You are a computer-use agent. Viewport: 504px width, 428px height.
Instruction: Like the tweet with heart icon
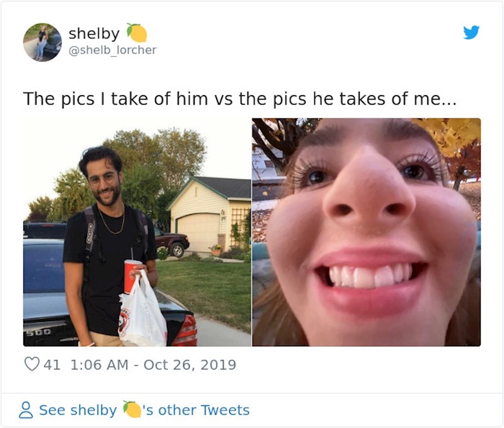32,364
